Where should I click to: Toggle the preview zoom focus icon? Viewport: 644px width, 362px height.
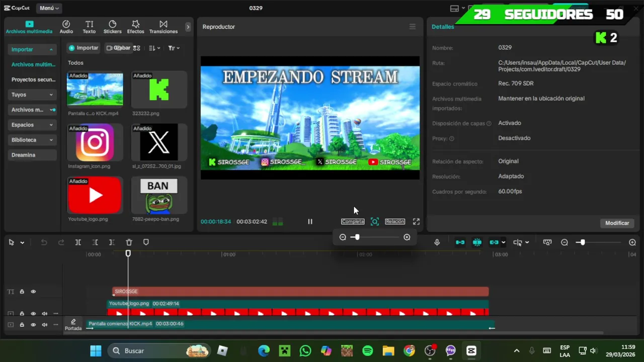pos(375,221)
